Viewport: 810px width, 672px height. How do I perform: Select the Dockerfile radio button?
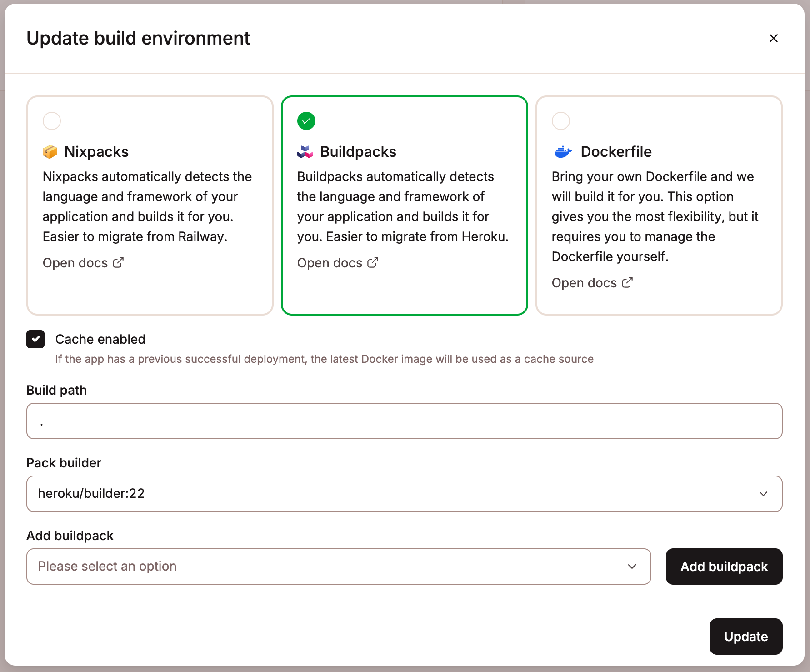click(x=561, y=121)
